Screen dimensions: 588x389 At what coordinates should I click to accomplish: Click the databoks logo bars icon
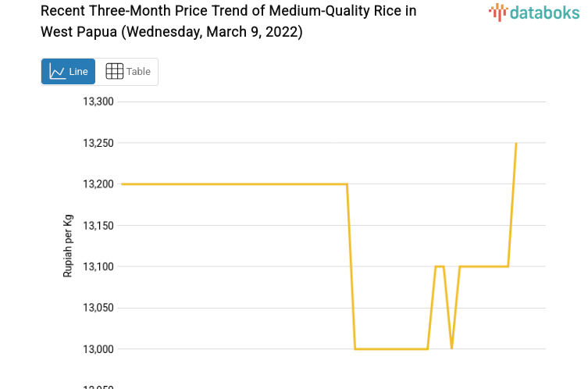(497, 12)
